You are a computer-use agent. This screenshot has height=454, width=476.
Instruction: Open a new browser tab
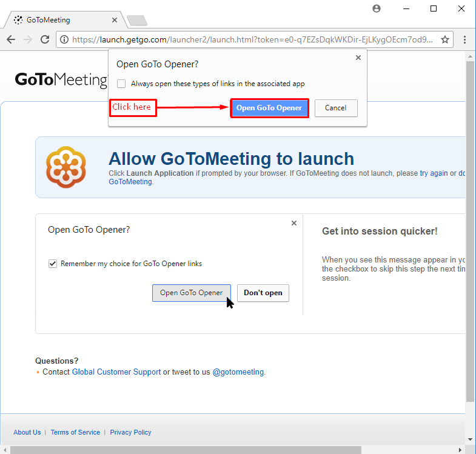(x=137, y=21)
